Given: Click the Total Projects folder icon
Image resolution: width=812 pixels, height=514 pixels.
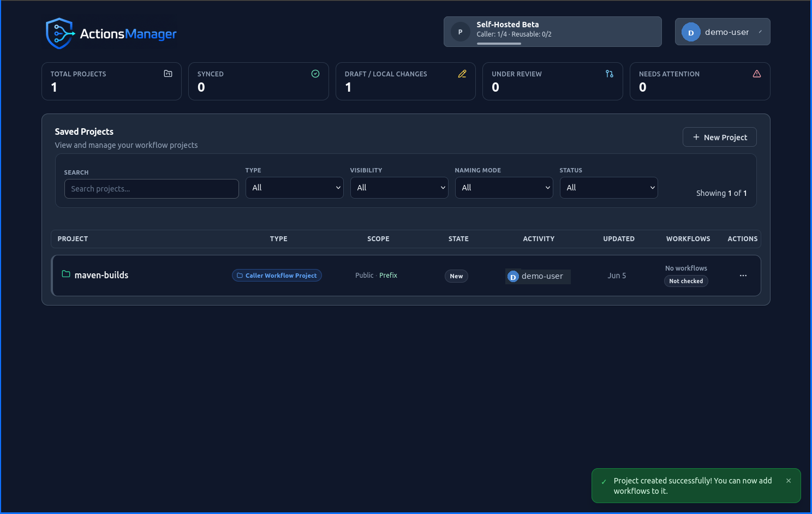Looking at the screenshot, I should [x=168, y=74].
